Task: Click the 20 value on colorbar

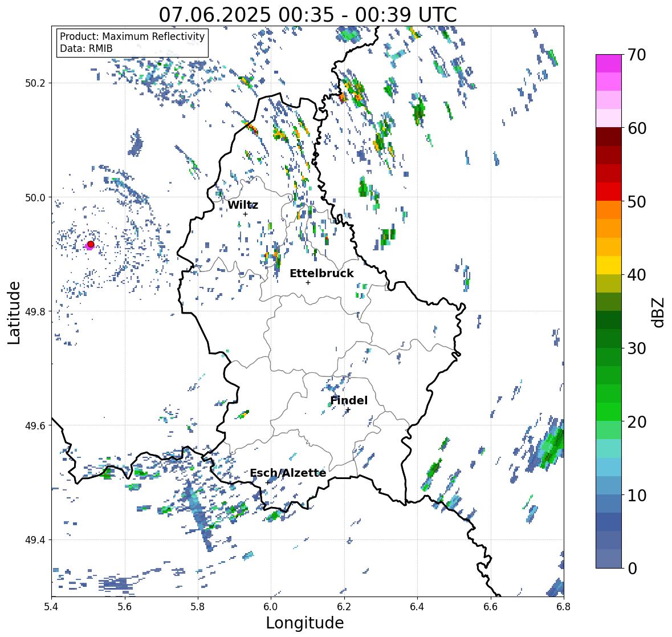Action: coord(637,421)
